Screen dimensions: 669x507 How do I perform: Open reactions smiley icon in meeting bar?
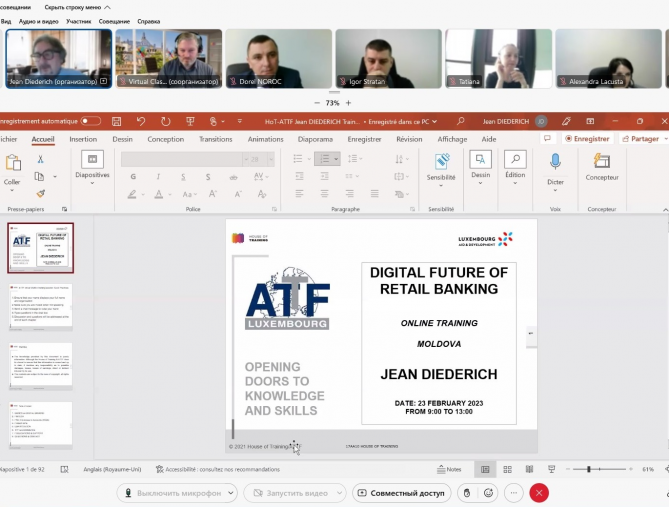point(489,492)
